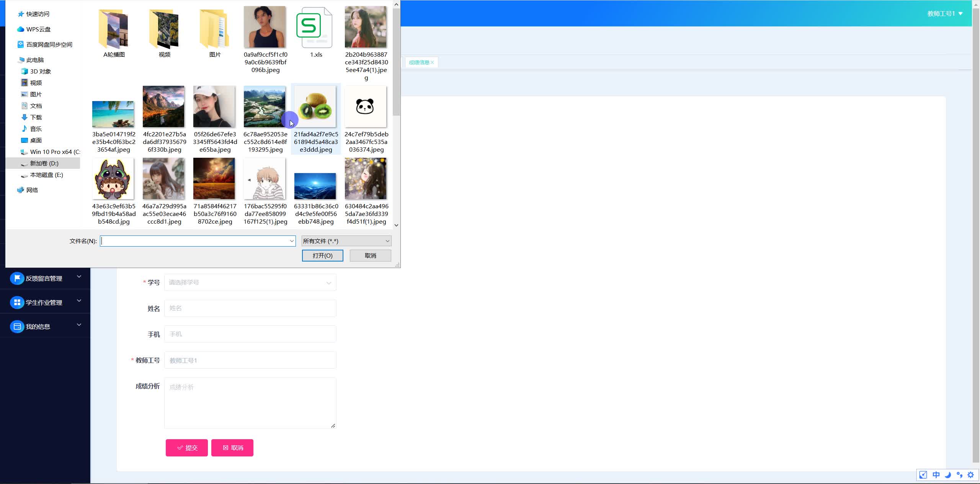The height and width of the screenshot is (484, 980).
Task: Toggle the IME moon mode icon
Action: pyautogui.click(x=948, y=475)
